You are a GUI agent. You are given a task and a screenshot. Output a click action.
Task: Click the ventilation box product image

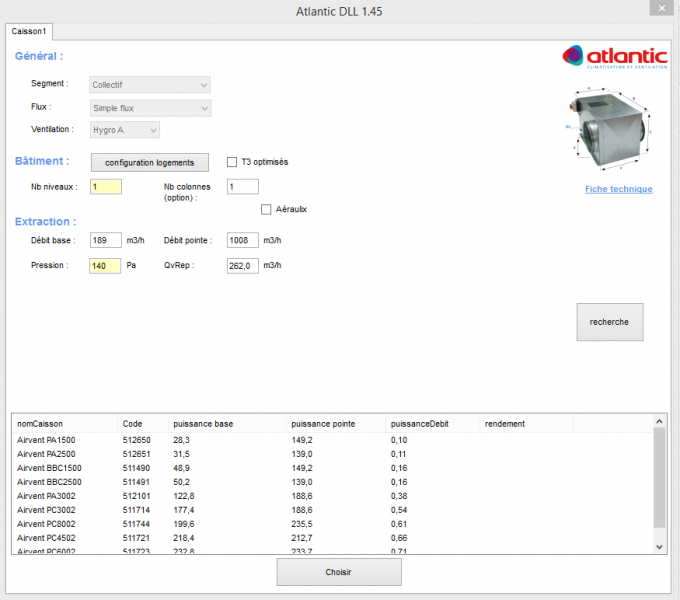(x=609, y=129)
